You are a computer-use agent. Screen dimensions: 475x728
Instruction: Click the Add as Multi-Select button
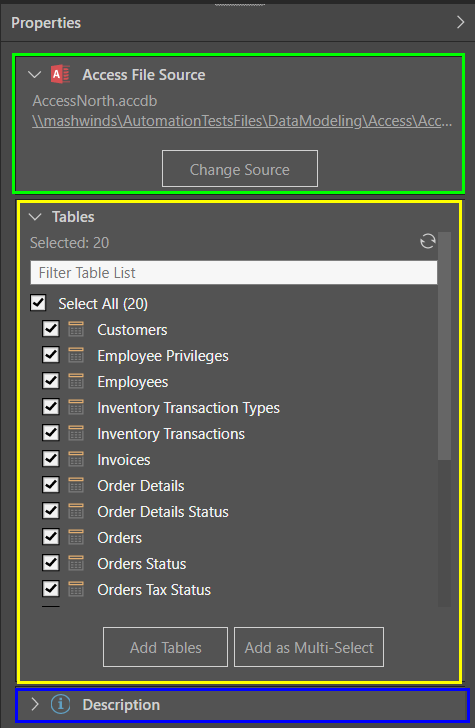point(309,647)
